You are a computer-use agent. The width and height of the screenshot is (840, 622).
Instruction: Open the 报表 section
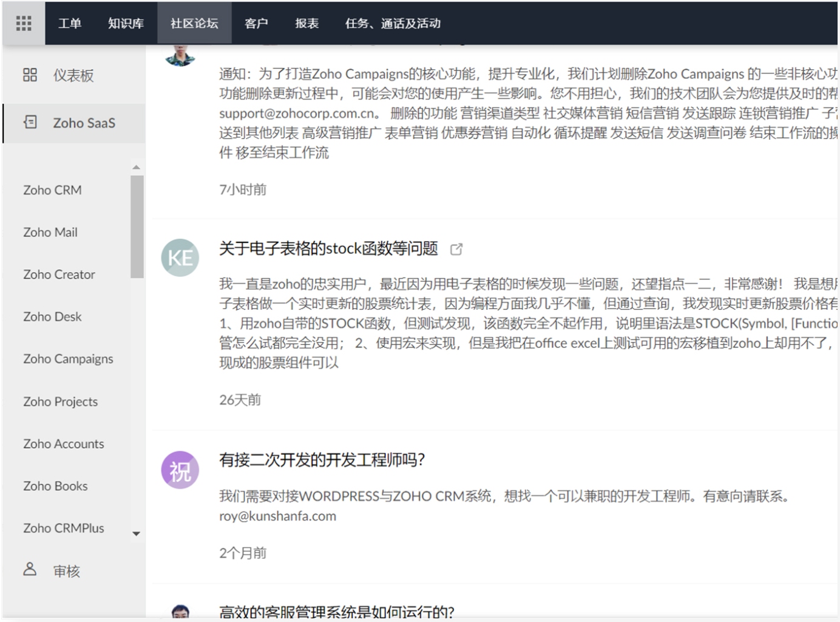click(x=307, y=24)
